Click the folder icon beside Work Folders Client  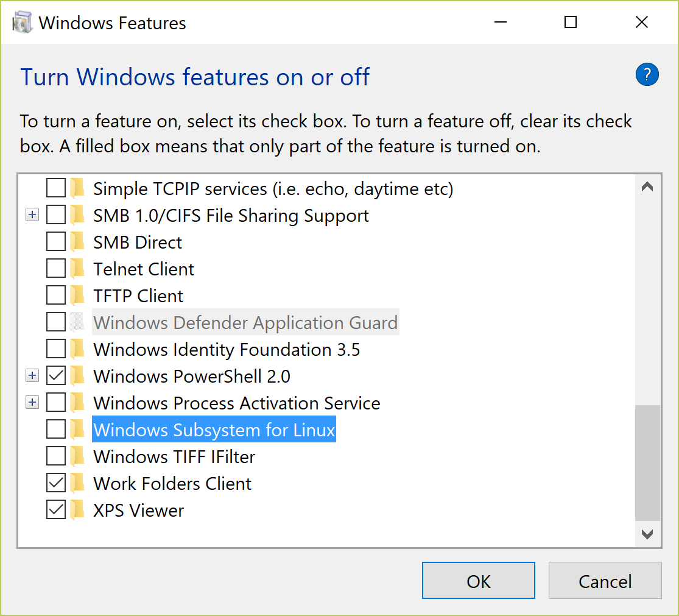77,483
